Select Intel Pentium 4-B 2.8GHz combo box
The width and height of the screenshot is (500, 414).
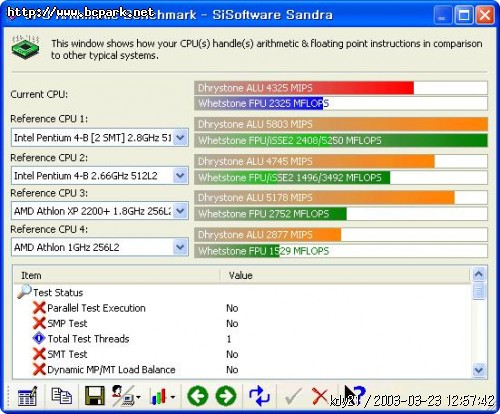coord(100,137)
